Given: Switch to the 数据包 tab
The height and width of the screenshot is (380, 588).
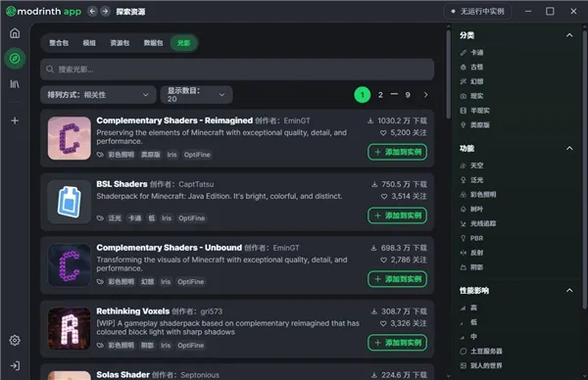Looking at the screenshot, I should pos(154,43).
